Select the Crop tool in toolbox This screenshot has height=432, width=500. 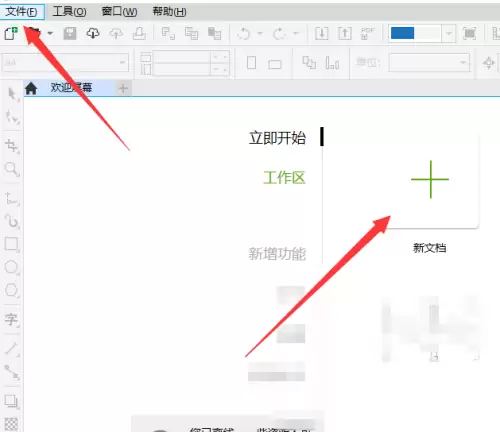(12, 146)
